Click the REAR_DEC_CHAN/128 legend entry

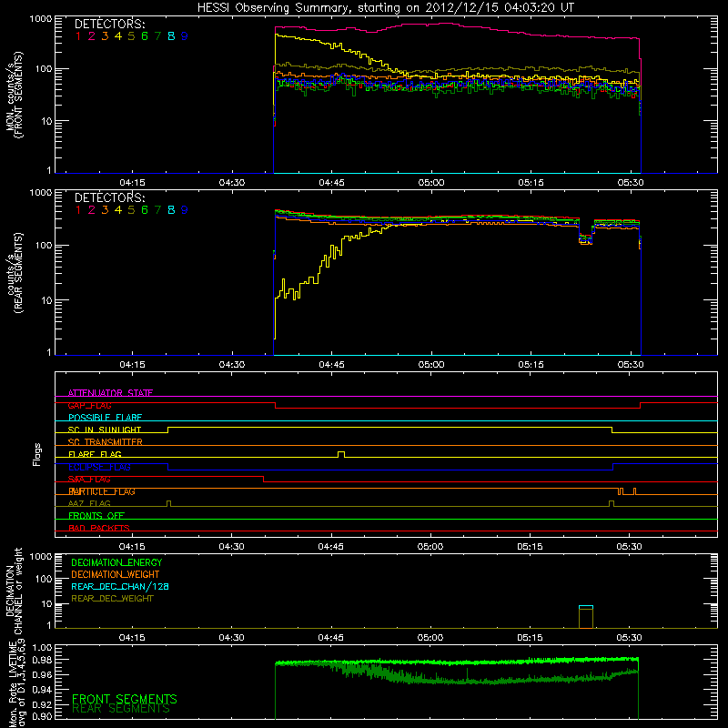coord(120,586)
